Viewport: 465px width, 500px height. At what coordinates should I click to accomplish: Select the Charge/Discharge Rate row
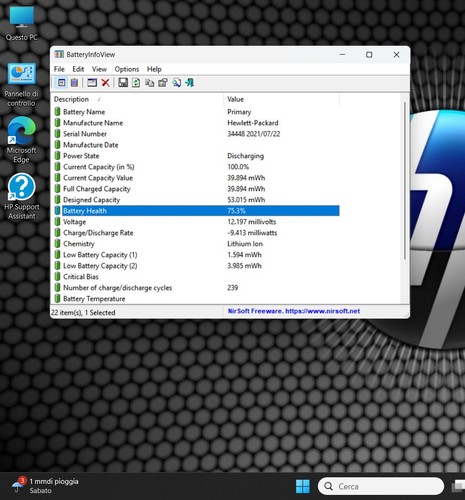pos(197,233)
